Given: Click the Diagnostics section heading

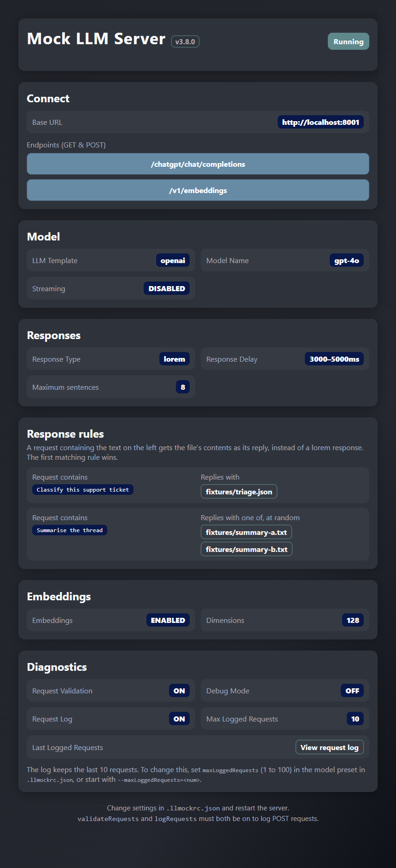Looking at the screenshot, I should (57, 667).
